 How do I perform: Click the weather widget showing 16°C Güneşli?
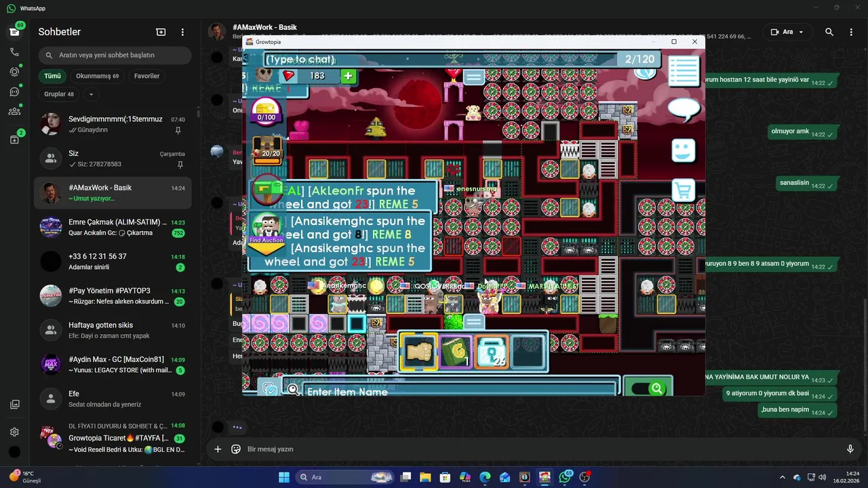(x=24, y=477)
